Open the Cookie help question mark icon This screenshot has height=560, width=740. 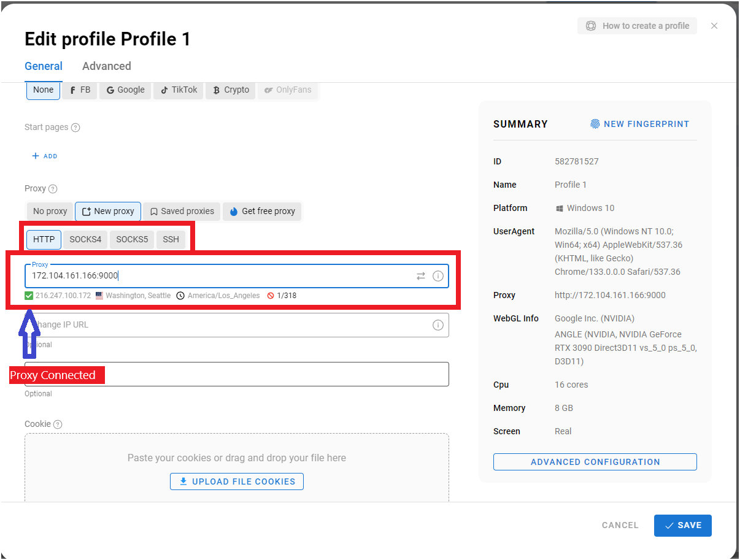[58, 424]
